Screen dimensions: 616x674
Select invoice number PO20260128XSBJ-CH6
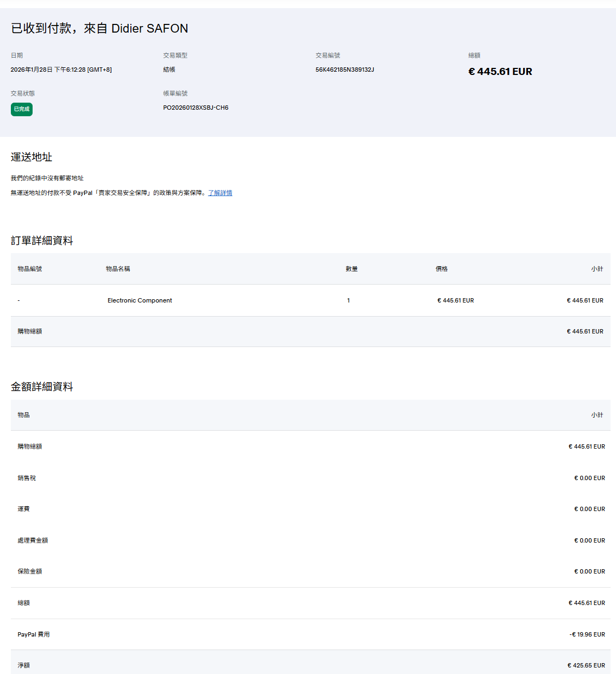196,108
